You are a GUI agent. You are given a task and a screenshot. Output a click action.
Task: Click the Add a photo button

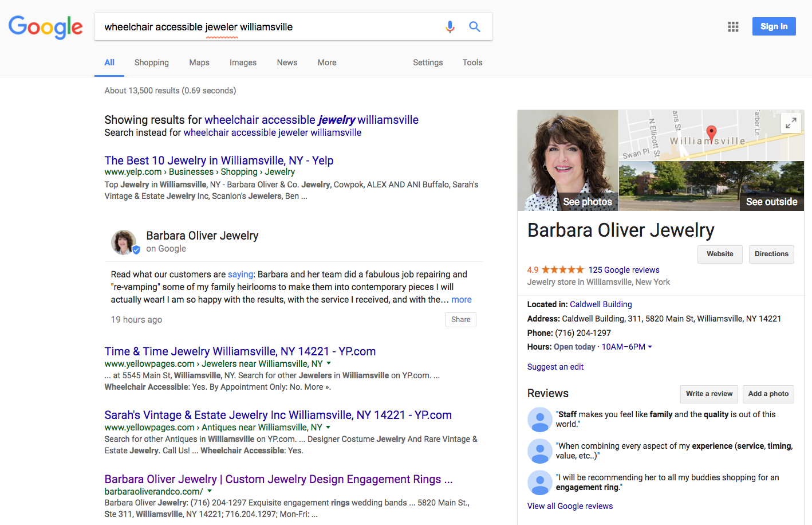[768, 394]
